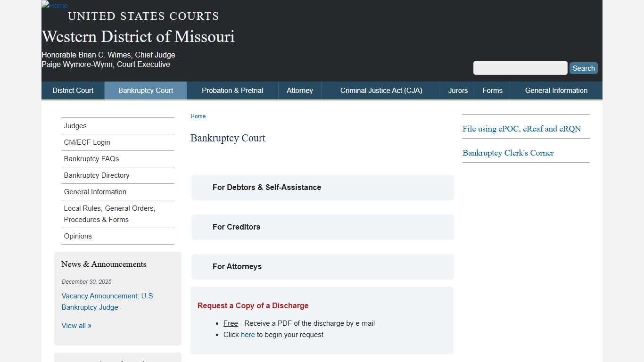The width and height of the screenshot is (644, 362).
Task: Open the Vacancy Announcement: U.S. Bankruptcy Judge
Action: [x=108, y=302]
